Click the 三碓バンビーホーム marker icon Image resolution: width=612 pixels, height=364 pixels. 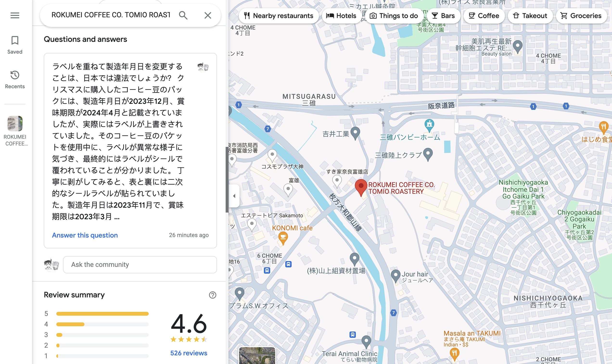click(x=429, y=125)
